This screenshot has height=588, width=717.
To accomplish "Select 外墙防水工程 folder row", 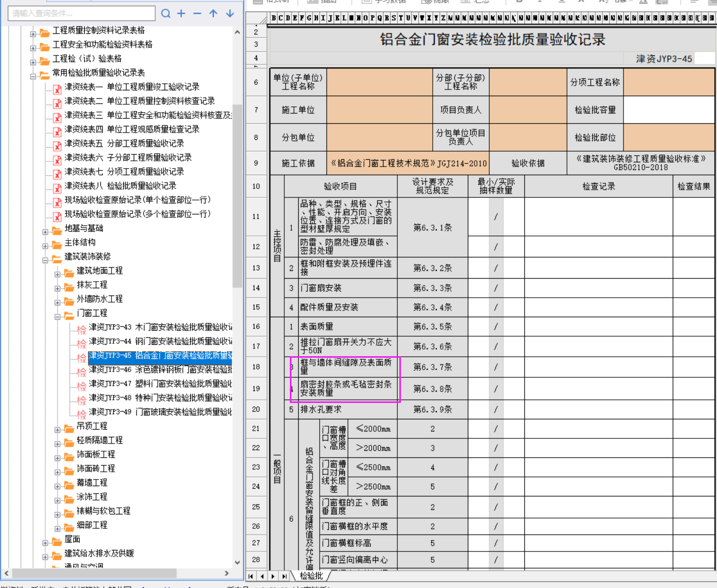I will point(100,299).
